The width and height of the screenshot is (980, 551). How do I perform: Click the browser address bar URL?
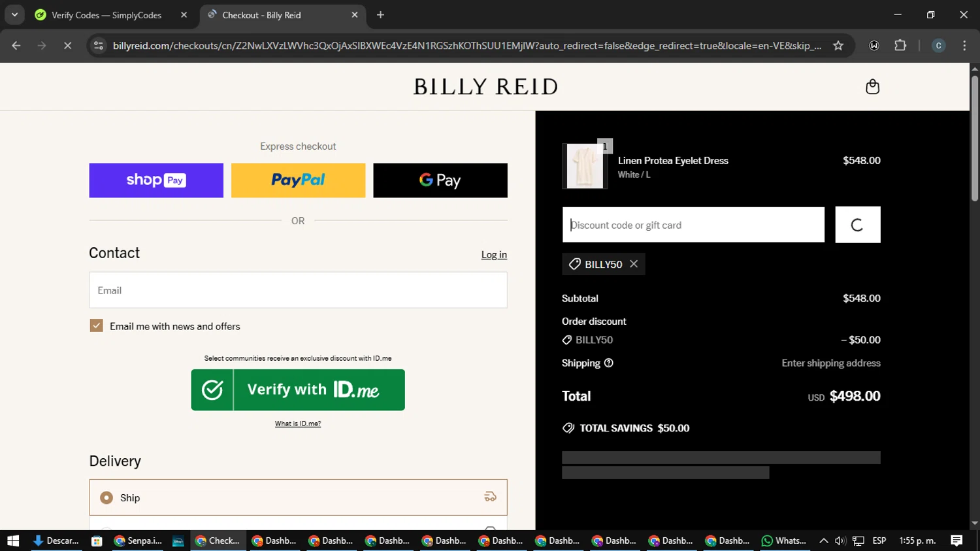tap(467, 46)
